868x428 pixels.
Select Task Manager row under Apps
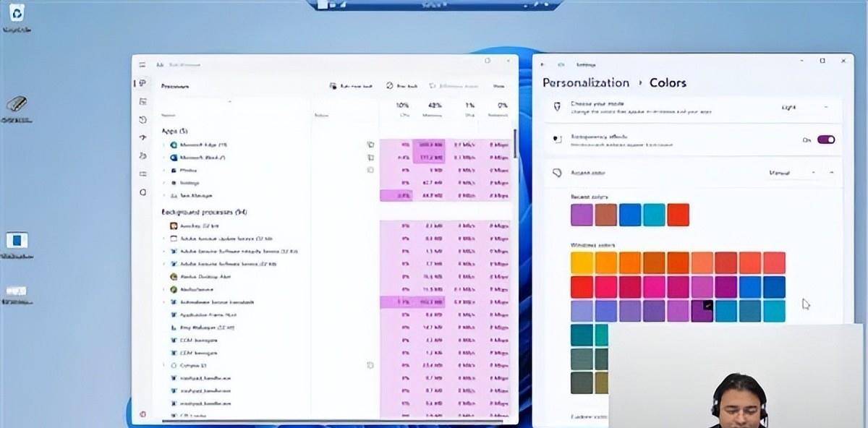pyautogui.click(x=336, y=196)
